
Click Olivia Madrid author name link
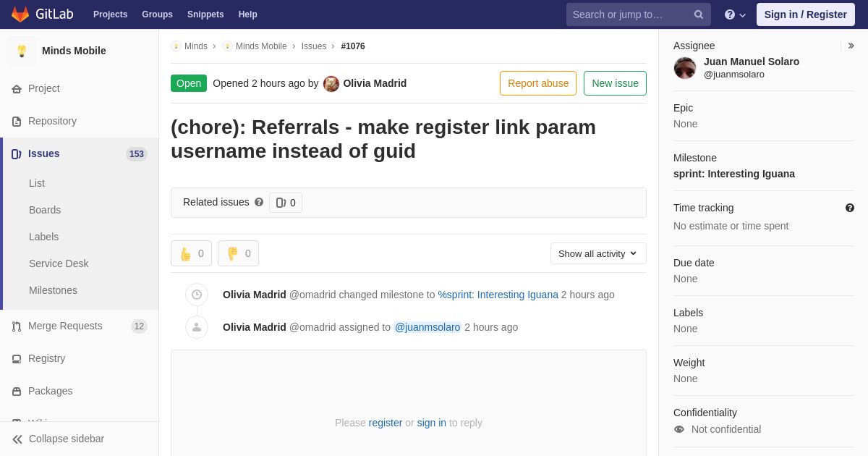pos(375,83)
